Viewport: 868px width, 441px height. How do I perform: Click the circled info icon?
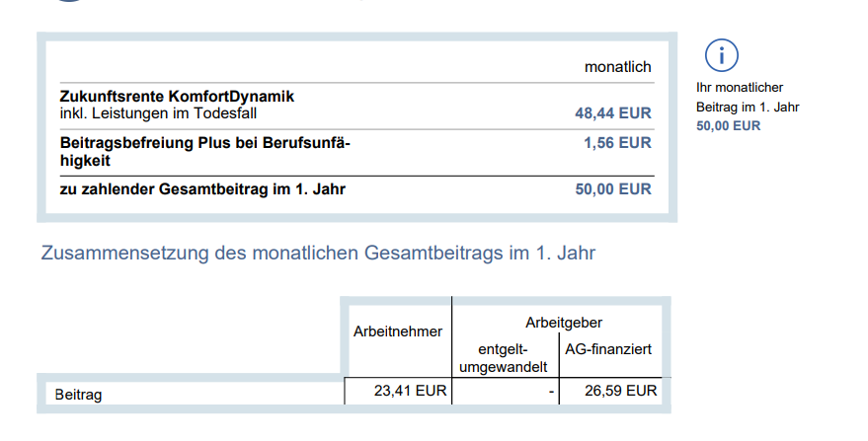coord(722,56)
